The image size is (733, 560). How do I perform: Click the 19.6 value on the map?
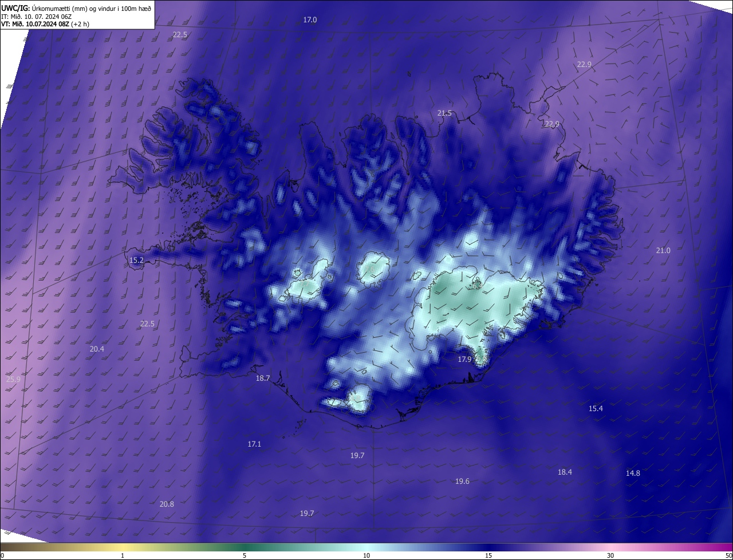tap(462, 482)
